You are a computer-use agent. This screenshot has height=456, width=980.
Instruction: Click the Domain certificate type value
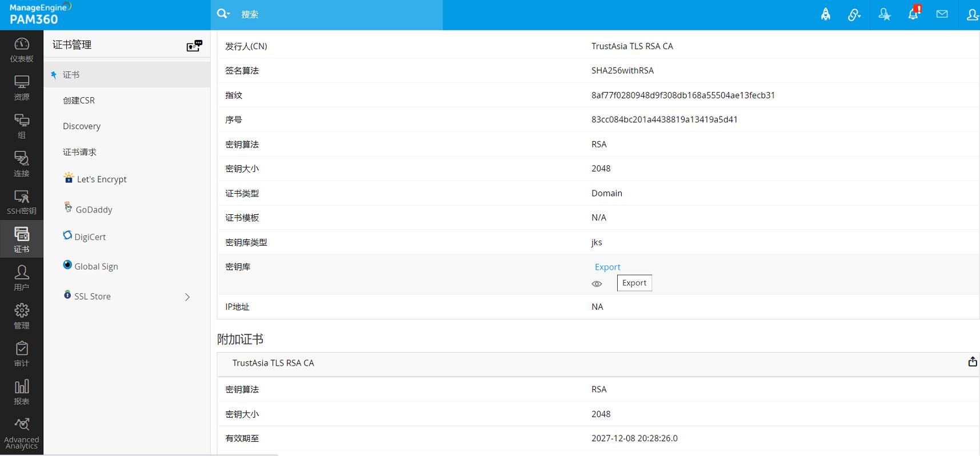(x=607, y=193)
